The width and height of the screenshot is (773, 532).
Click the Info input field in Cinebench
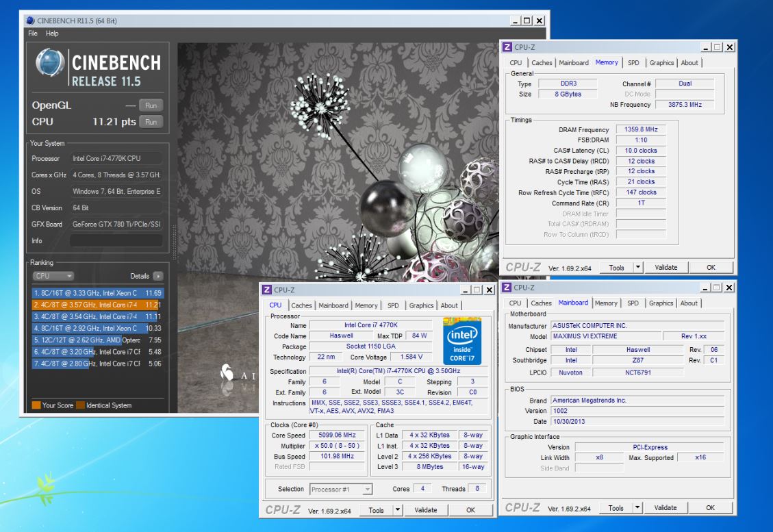click(x=116, y=240)
